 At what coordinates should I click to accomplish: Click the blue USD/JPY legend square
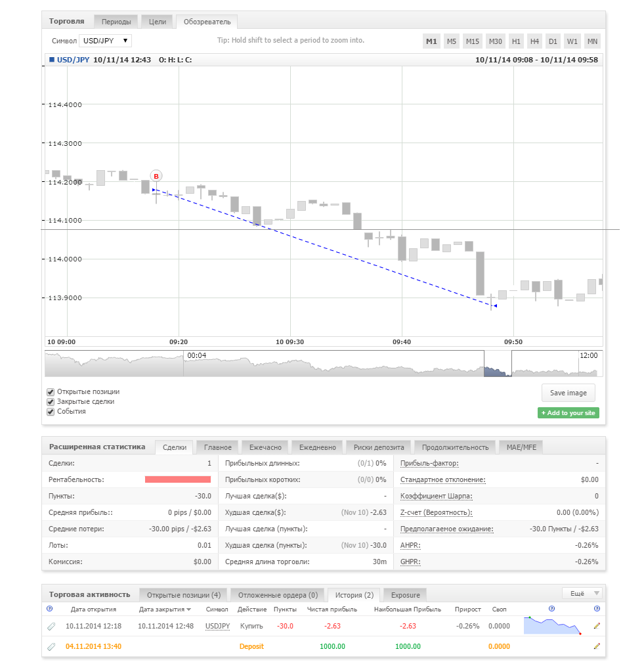pyautogui.click(x=52, y=60)
